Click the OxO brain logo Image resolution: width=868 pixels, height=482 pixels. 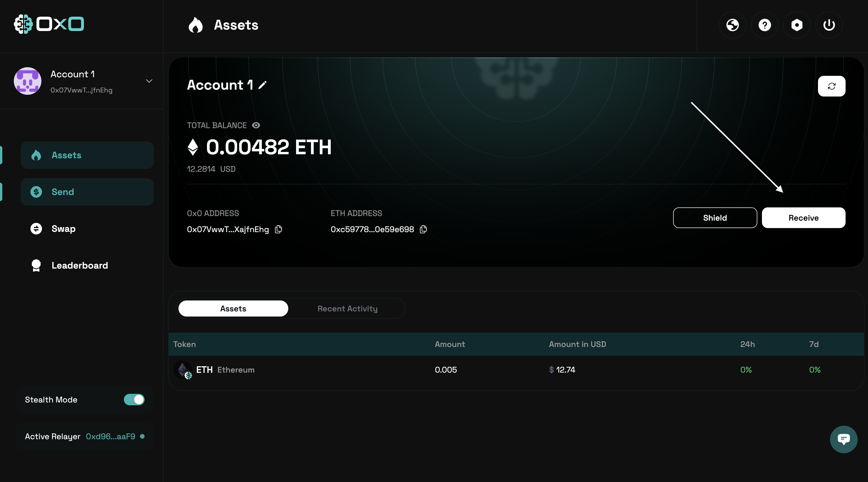(x=23, y=24)
